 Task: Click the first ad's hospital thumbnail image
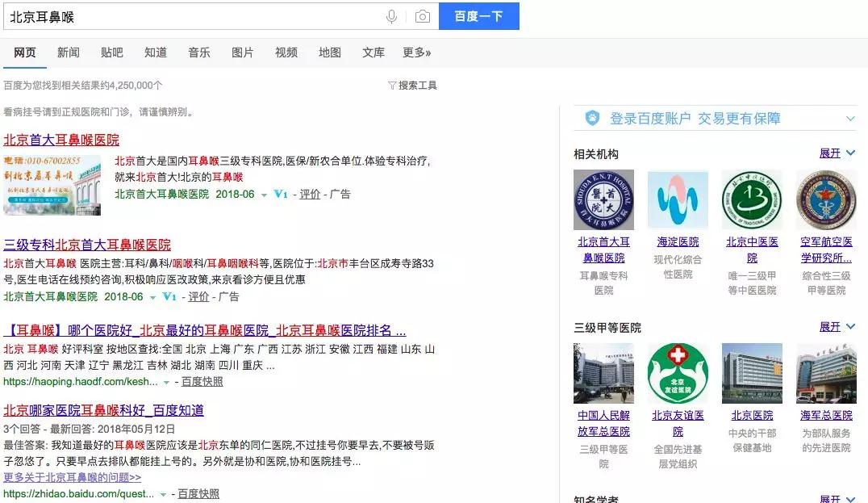coord(52,185)
